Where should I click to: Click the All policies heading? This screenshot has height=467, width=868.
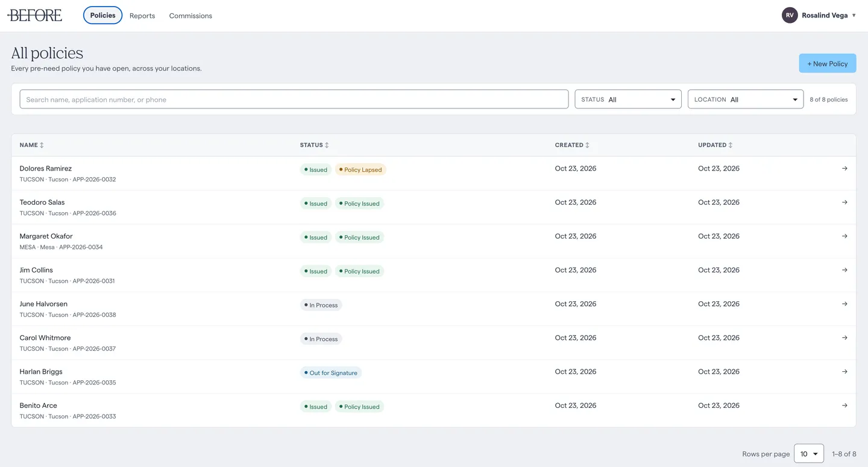pyautogui.click(x=47, y=53)
